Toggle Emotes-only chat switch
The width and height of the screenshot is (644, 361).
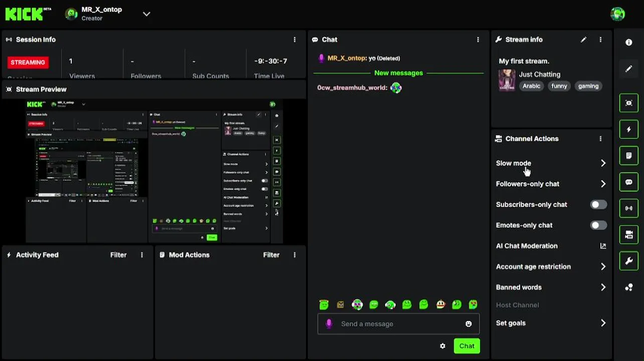(x=598, y=225)
